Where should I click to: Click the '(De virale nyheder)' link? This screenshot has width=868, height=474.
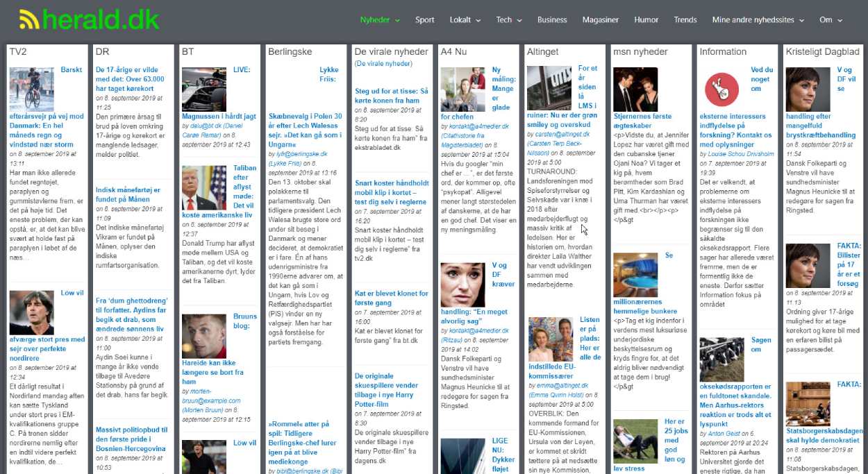[x=383, y=64]
